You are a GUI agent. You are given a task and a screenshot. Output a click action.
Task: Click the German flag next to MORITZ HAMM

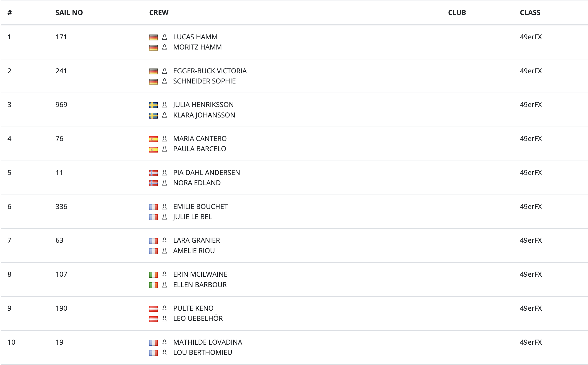153,48
